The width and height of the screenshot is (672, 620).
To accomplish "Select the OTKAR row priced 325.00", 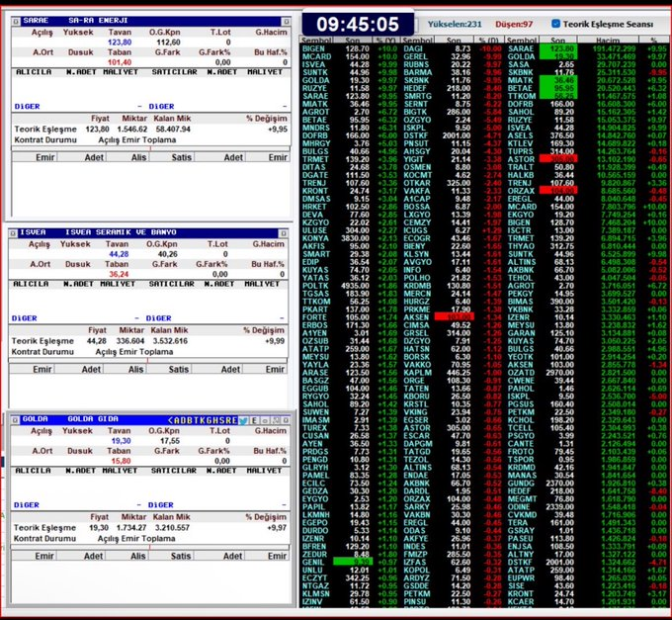I will (453, 183).
